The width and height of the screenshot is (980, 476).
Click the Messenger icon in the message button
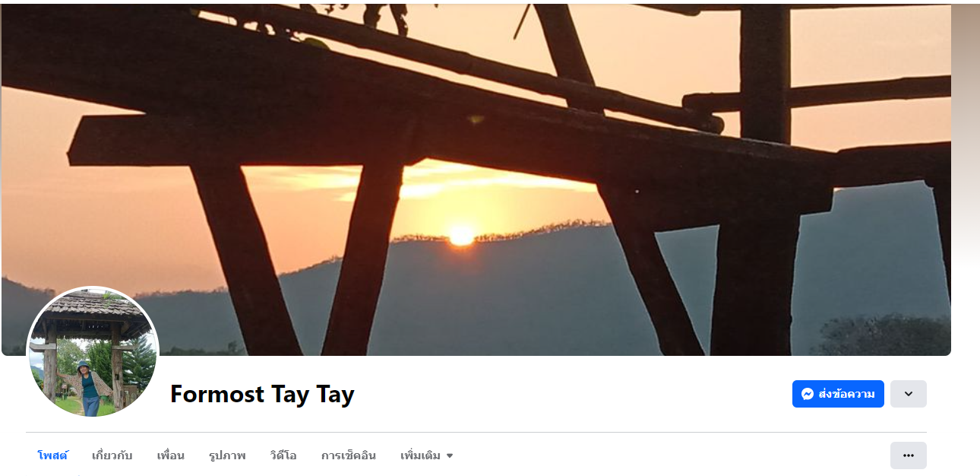tap(808, 394)
